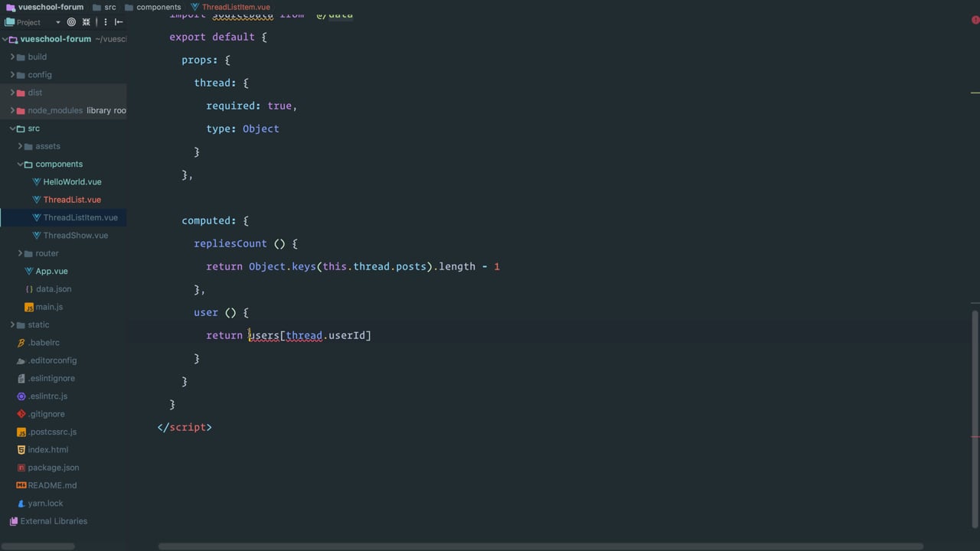Click the README.md markdown icon
The height and width of the screenshot is (551, 980).
point(21,485)
